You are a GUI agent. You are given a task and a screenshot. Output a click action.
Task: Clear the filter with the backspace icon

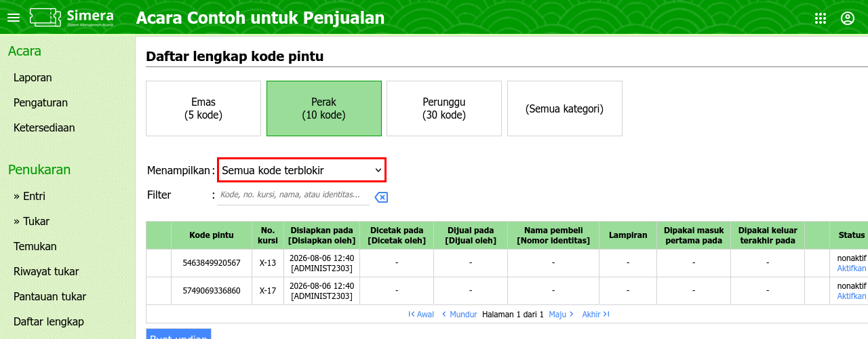(x=381, y=197)
